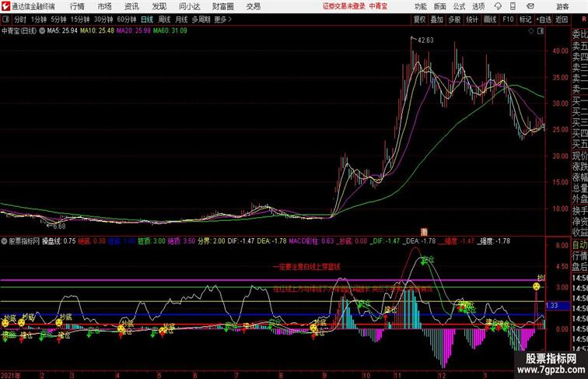This screenshot has height=379, width=588.
Task: Switch to 60分钟 period tab
Action: coord(127,19)
